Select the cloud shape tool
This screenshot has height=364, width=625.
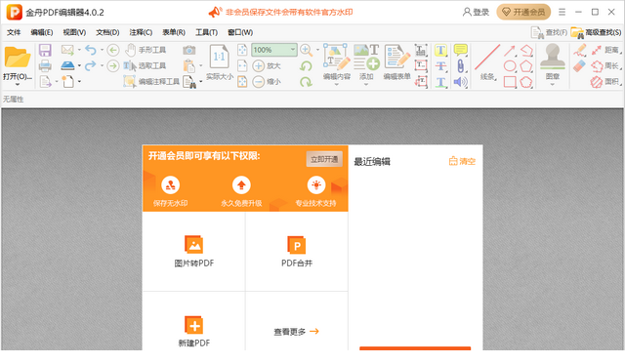point(526,82)
